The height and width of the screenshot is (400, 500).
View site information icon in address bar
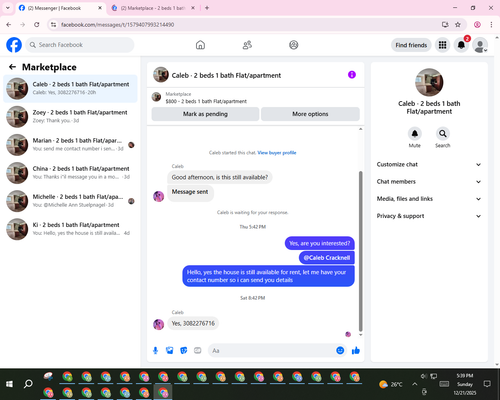click(x=54, y=25)
